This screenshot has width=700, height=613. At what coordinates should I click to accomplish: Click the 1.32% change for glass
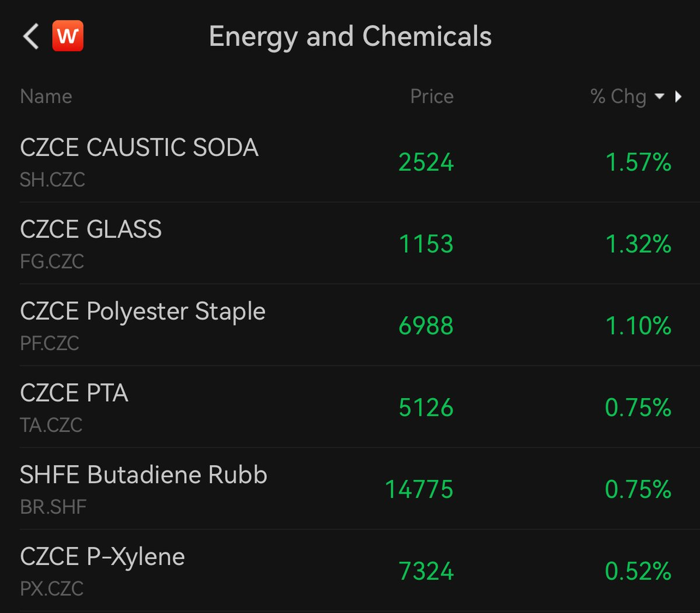click(638, 244)
